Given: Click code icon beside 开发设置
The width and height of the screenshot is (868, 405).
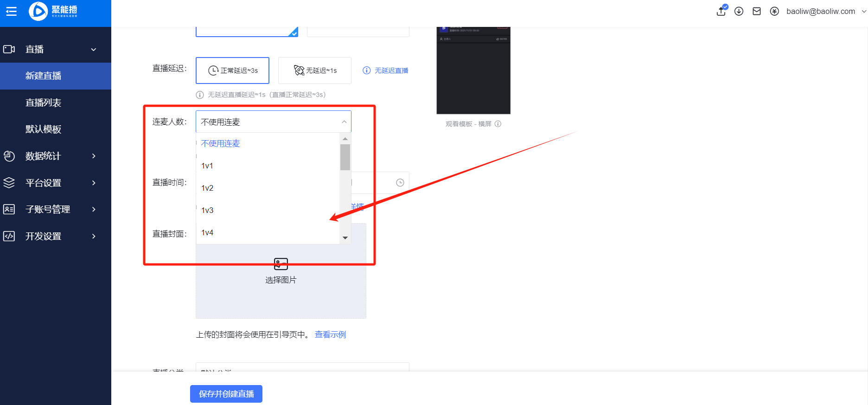Looking at the screenshot, I should 9,236.
